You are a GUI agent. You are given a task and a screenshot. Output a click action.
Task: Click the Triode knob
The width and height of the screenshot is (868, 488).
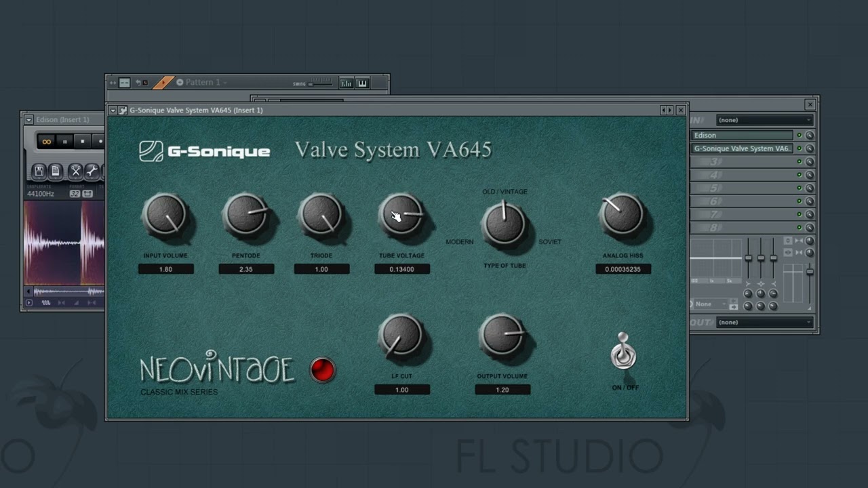pyautogui.click(x=321, y=215)
